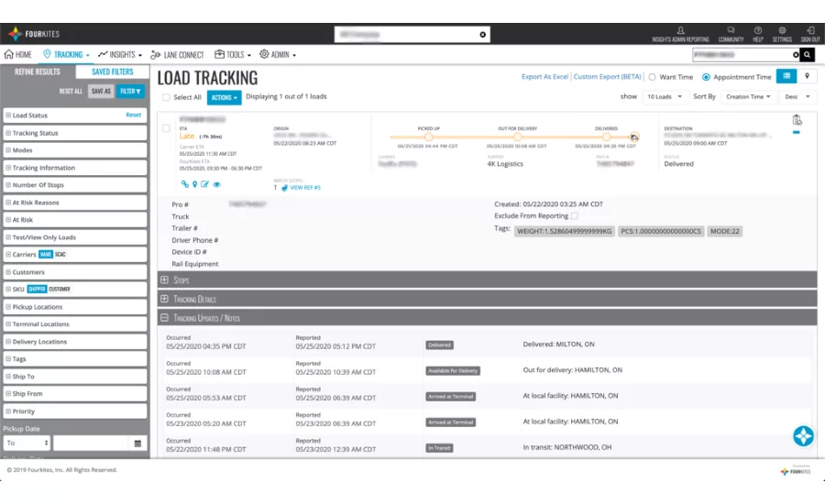Screen dimensions: 825x504
Task: Open the Pickup Date calendar icon
Action: click(137, 444)
